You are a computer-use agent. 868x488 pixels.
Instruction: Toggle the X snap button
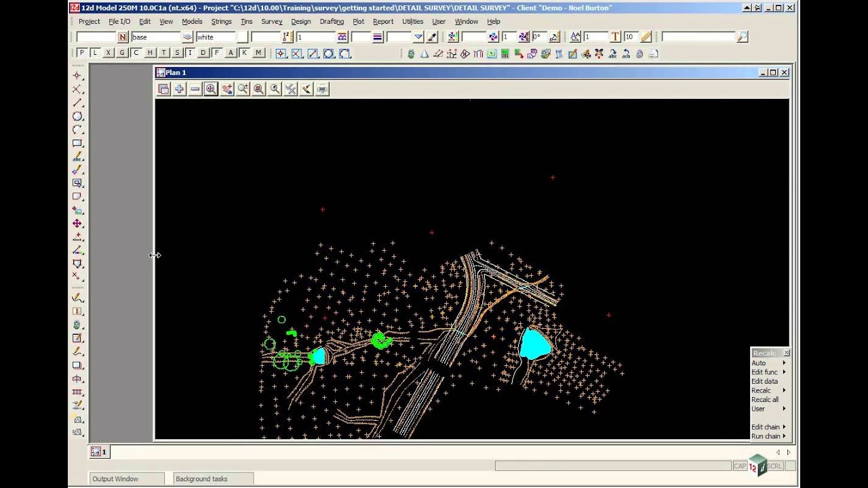point(109,53)
